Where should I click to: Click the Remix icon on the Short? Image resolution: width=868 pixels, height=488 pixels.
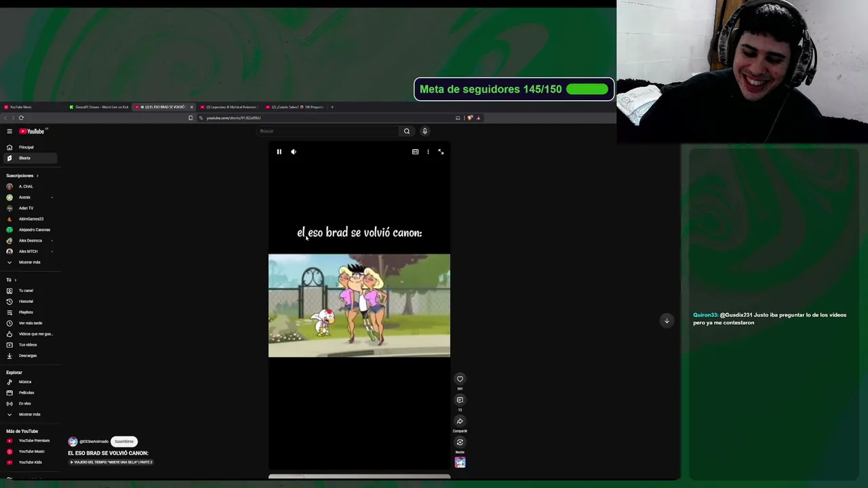460,442
